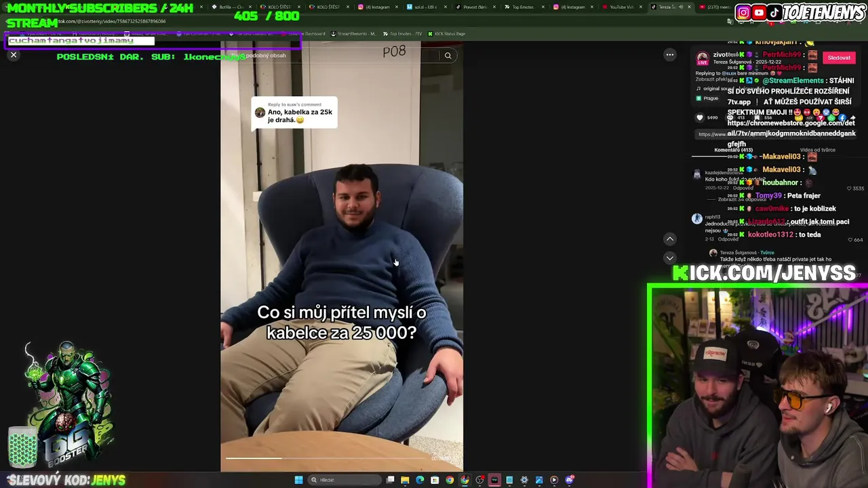
Task: Switch to 'Komentáře (413)' tab
Action: (x=733, y=150)
